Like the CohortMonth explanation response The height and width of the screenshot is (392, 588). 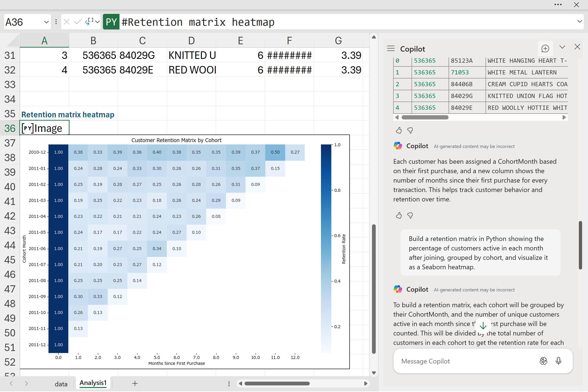coord(399,215)
